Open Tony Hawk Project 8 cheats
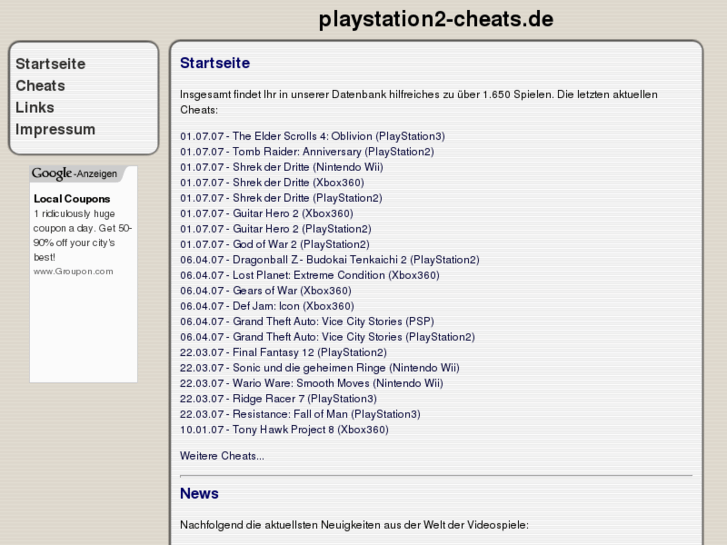 284,430
